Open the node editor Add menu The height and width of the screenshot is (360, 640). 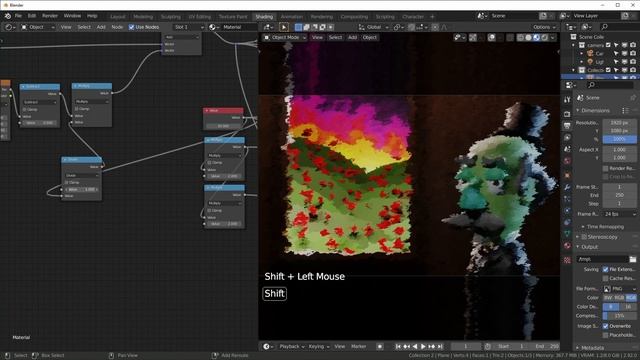tap(101, 27)
